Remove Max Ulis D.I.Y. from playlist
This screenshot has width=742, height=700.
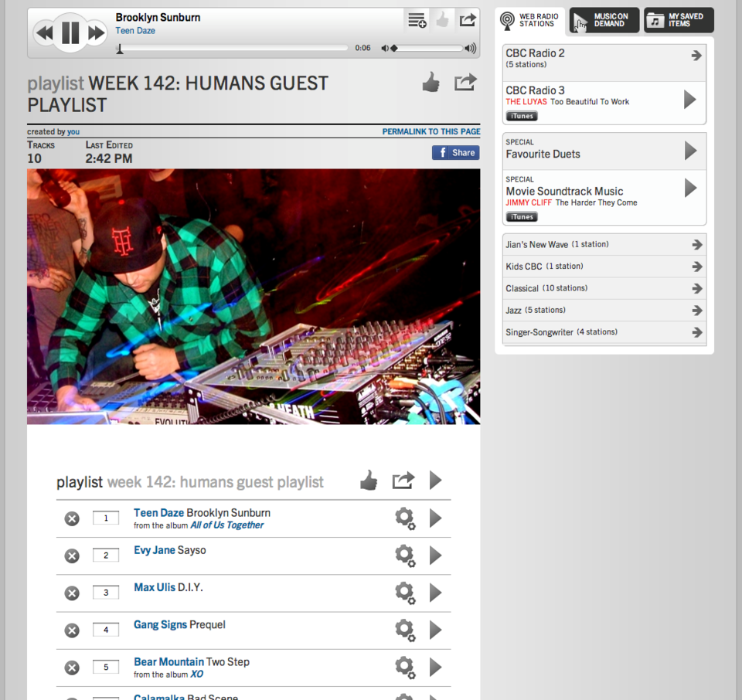[x=72, y=593]
